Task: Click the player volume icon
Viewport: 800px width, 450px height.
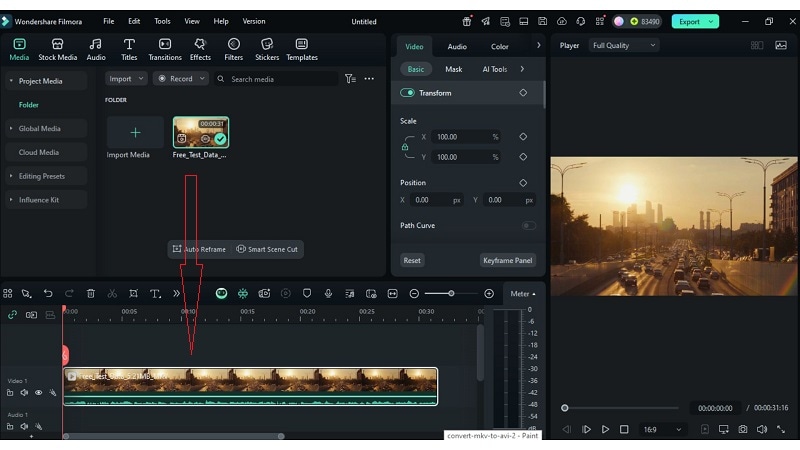Action: click(x=761, y=430)
